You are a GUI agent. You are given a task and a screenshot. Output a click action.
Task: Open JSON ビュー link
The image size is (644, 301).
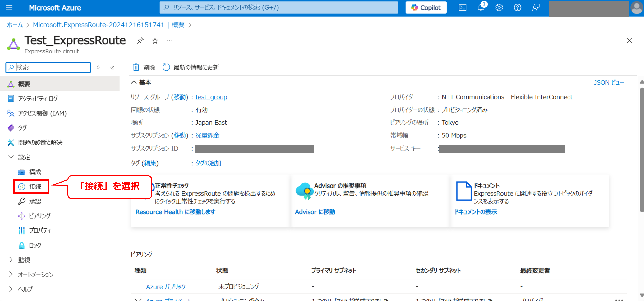(x=609, y=82)
